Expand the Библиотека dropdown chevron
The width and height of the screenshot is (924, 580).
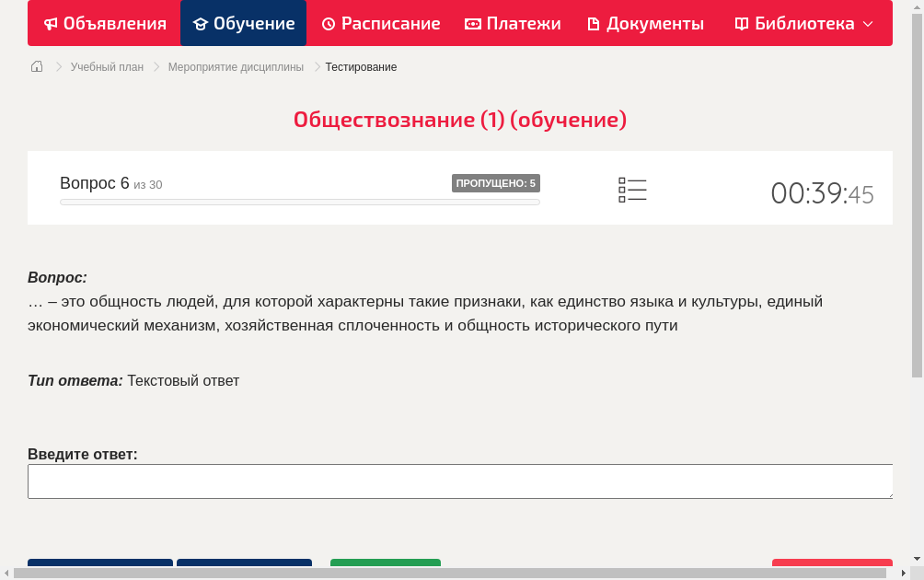pos(870,23)
